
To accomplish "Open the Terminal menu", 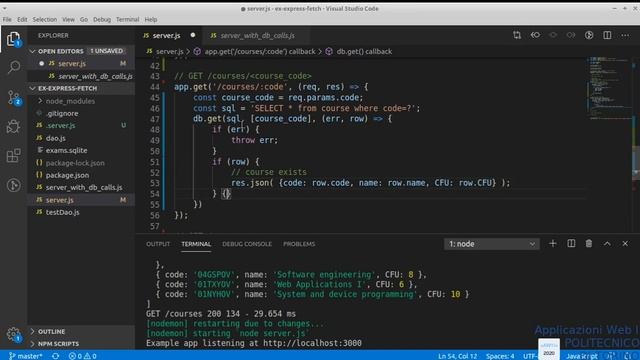I will pyautogui.click(x=127, y=19).
